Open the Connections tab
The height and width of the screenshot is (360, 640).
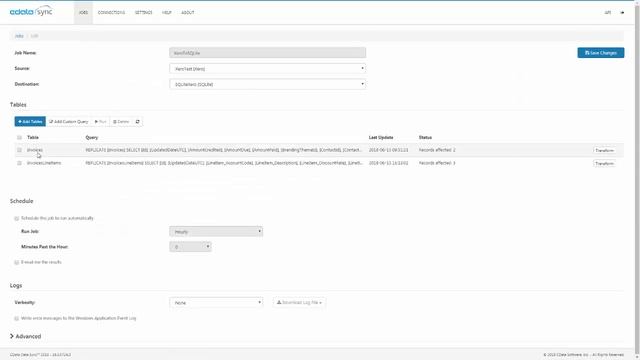coord(111,13)
